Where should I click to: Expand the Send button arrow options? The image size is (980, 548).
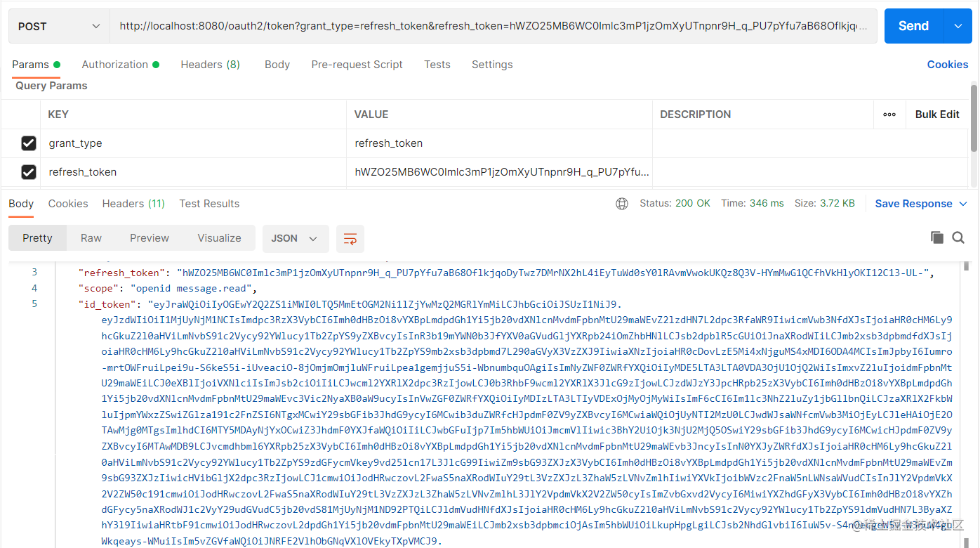pyautogui.click(x=958, y=26)
